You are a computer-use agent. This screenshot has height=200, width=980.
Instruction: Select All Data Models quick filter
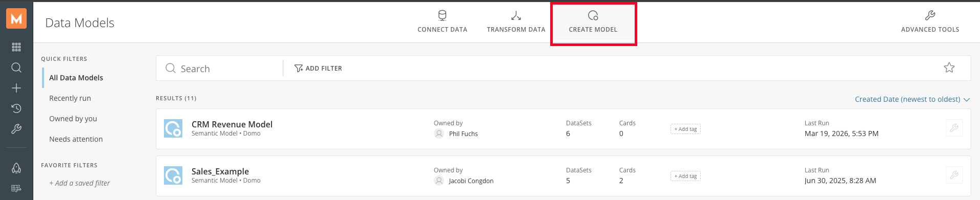(x=76, y=78)
